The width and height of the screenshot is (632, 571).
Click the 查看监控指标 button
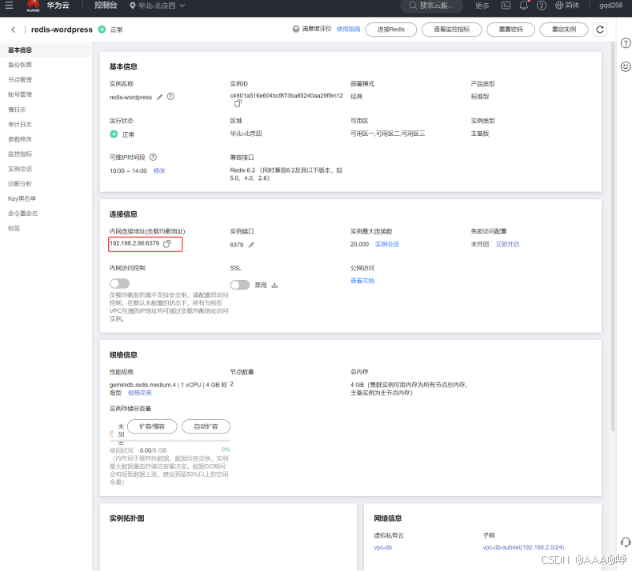tap(451, 29)
